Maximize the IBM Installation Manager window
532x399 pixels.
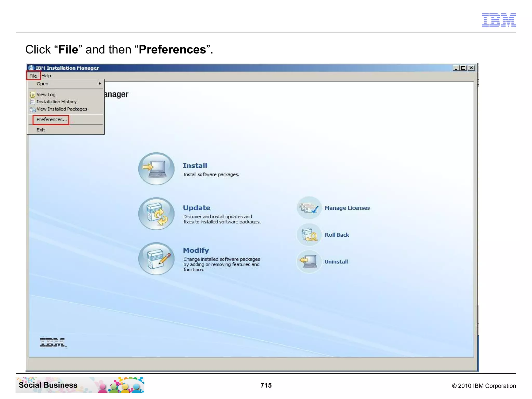point(463,68)
